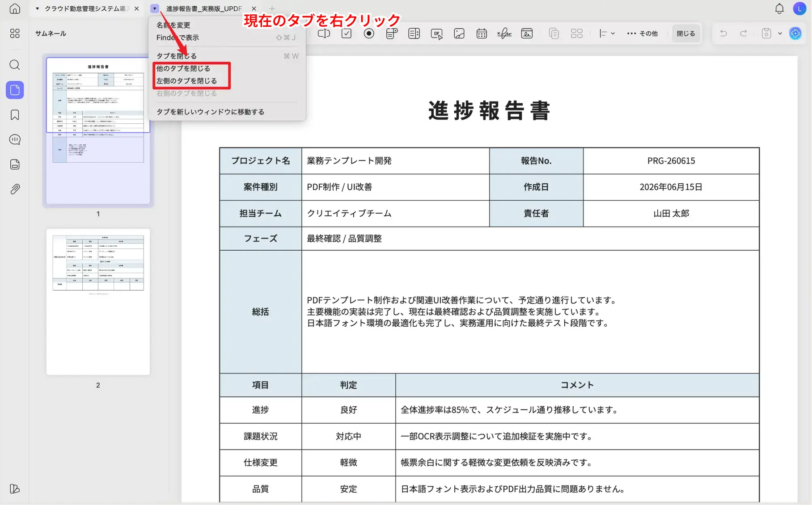812x505 pixels.
Task: Click the 進捗報告書 document title
Action: coord(489,110)
